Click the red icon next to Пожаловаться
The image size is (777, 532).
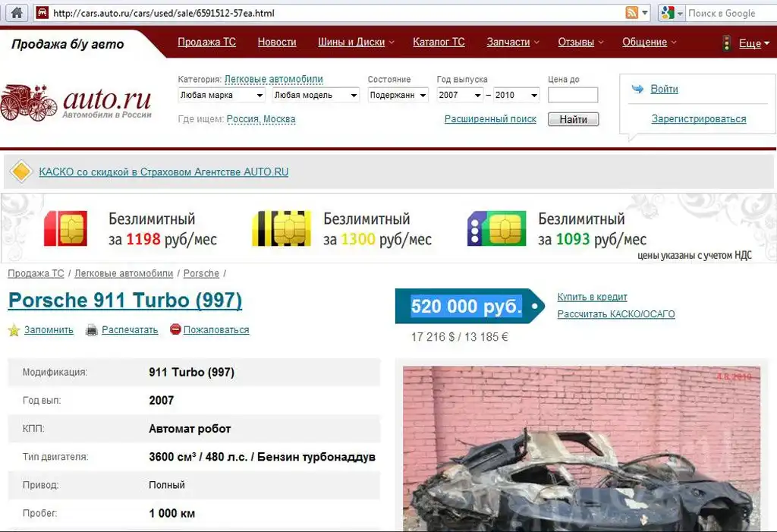[x=175, y=330]
